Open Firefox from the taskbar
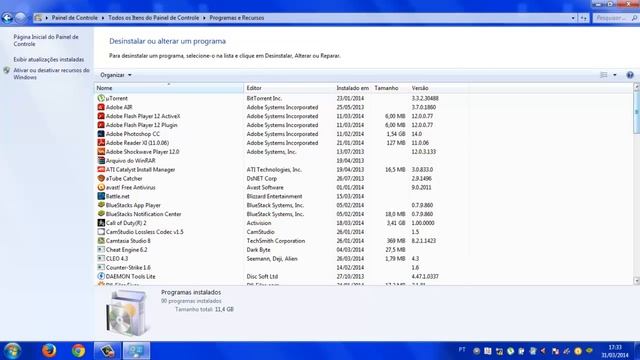The width and height of the screenshot is (640, 360). pos(49,351)
